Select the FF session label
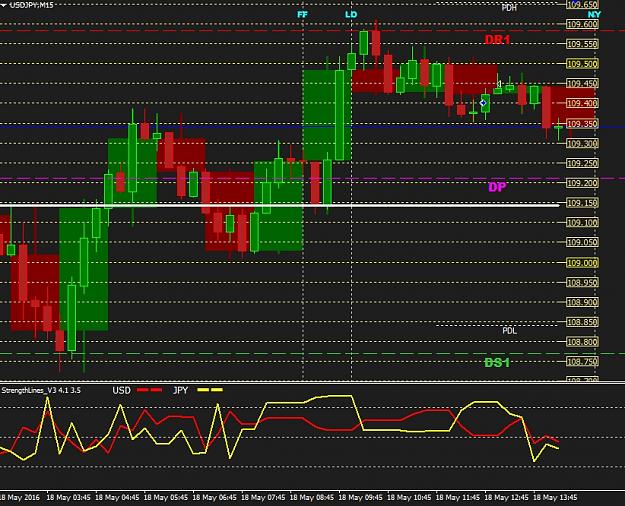The width and height of the screenshot is (625, 506). point(303,15)
